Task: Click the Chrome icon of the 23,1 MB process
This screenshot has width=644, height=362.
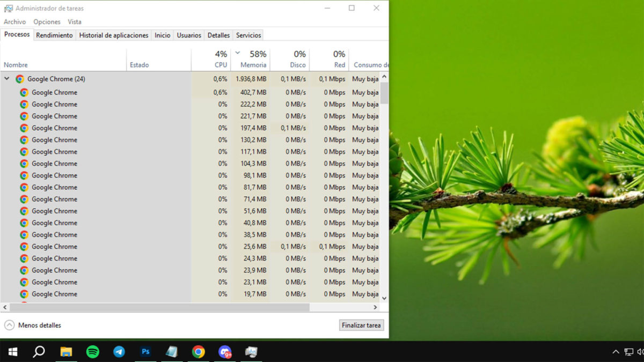Action: (24, 282)
